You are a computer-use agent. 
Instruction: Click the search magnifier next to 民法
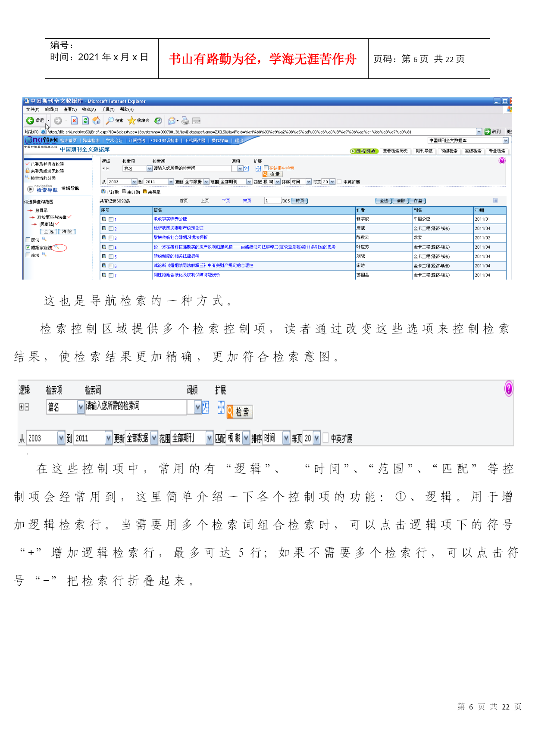coord(44,240)
